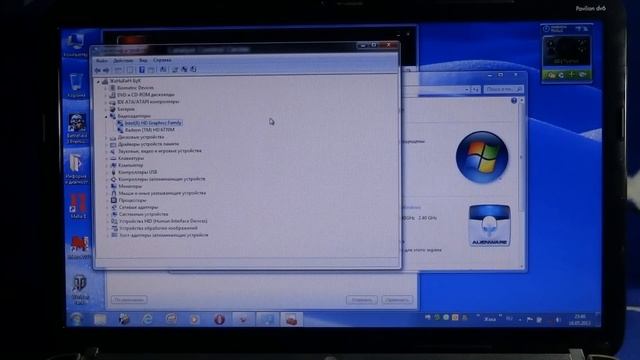Click the System window vertical scrollbar
Screen dimensions: 640x360
[x=521, y=183]
